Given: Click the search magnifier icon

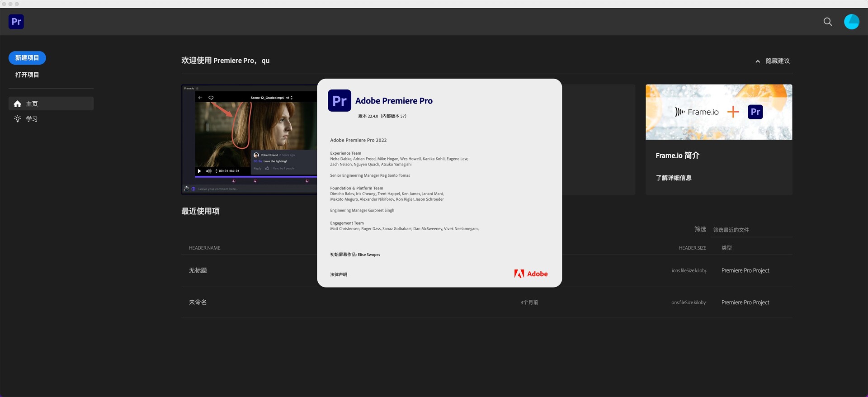Looking at the screenshot, I should [827, 22].
